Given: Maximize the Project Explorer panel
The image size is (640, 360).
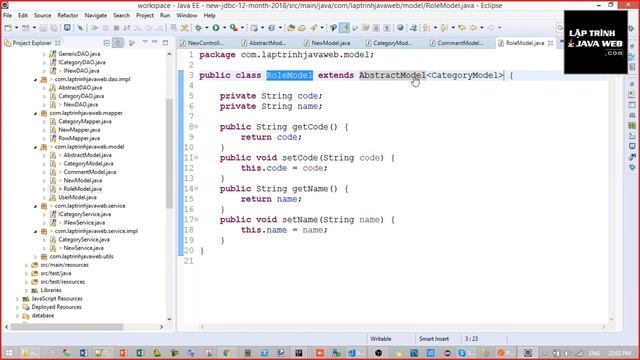Looking at the screenshot, I should click(x=165, y=42).
